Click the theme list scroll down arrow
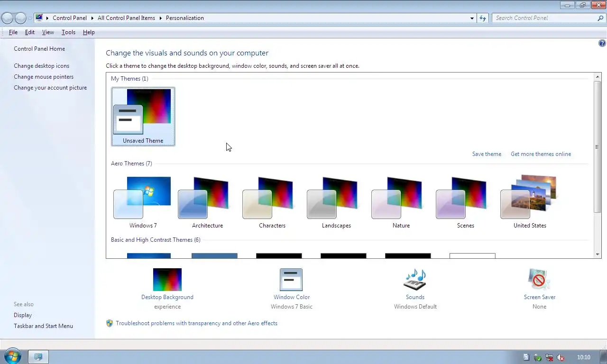The image size is (607, 364). click(x=598, y=255)
